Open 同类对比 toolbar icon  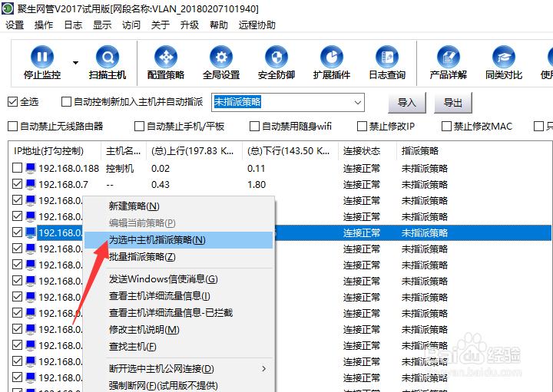[x=504, y=56]
